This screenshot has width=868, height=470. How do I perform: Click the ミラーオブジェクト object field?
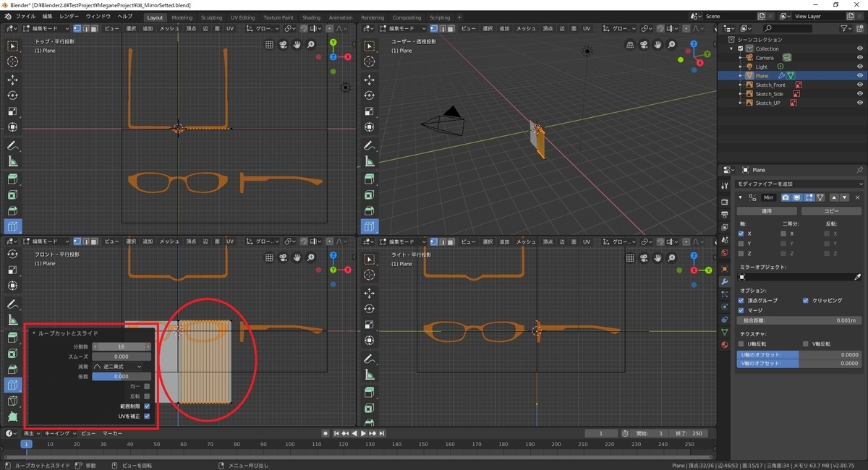pos(794,277)
